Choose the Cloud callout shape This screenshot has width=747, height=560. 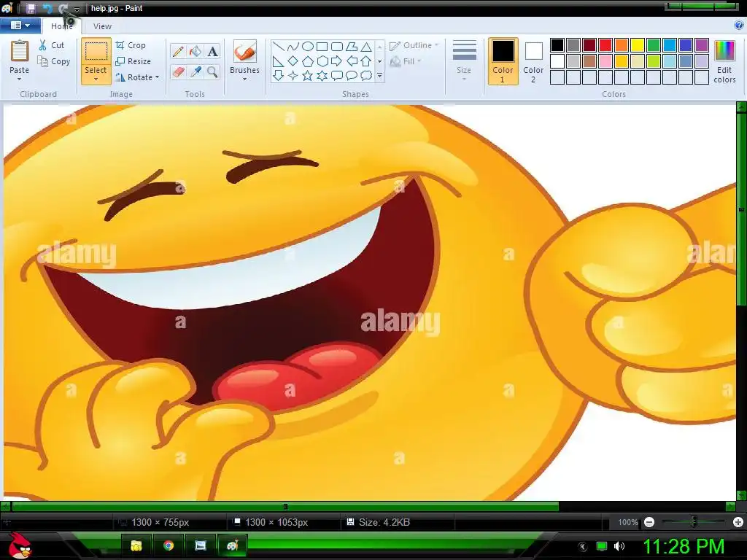(x=366, y=76)
